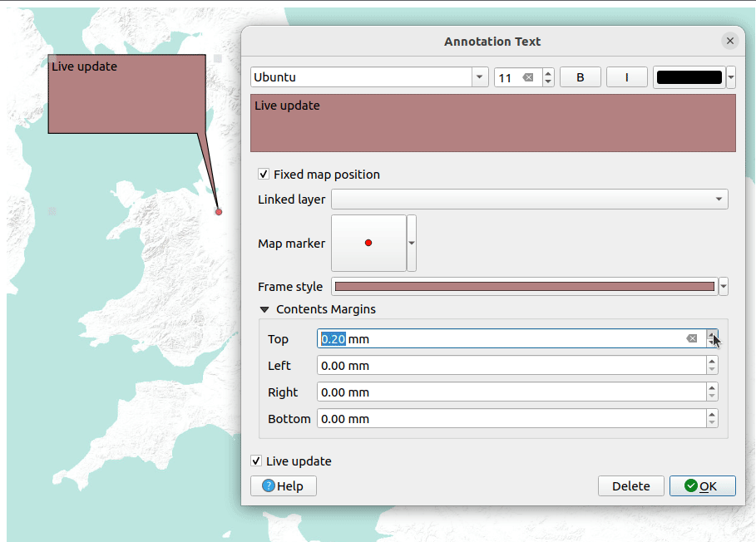Delete the annotation with Delete button
The width and height of the screenshot is (756, 542).
[630, 486]
